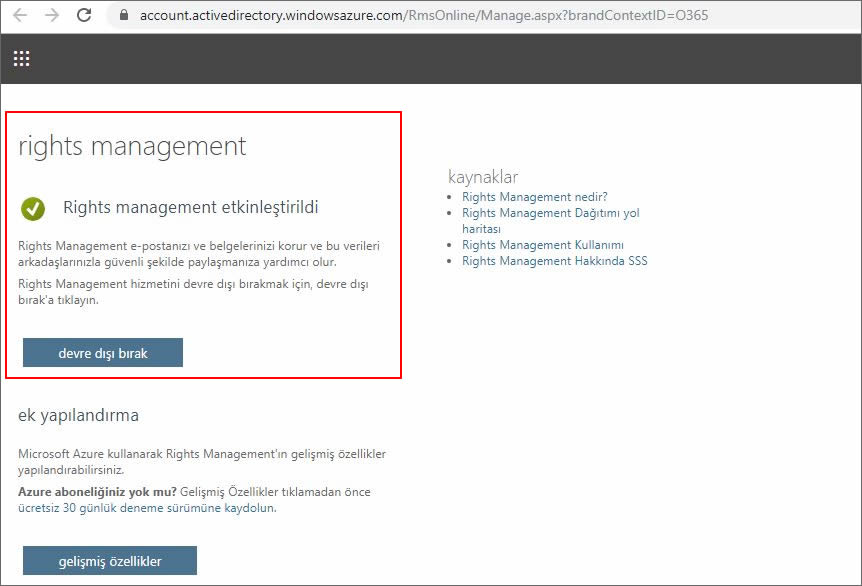Click the 'devre dışı bırak' button
Viewport: 862px width, 586px height.
point(103,352)
